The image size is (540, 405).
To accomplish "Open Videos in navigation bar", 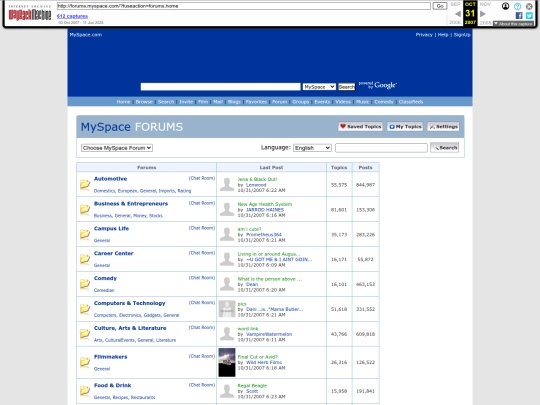I will [343, 102].
